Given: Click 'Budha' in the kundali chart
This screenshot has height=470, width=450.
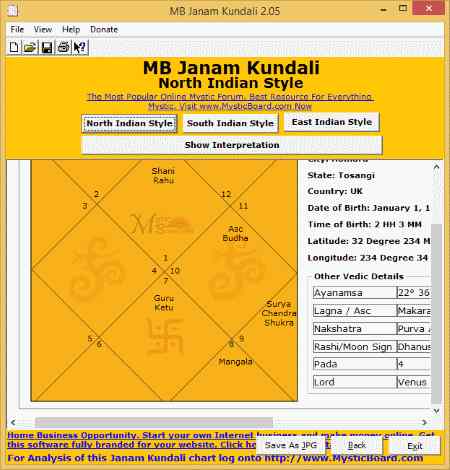Looking at the screenshot, I should [x=235, y=238].
